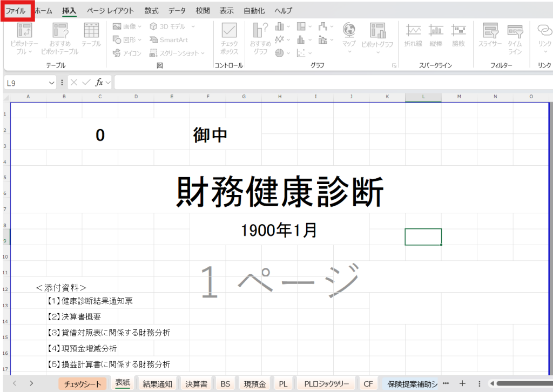
Task: Expand the Name Box dropdown arrow
Action: 52,83
